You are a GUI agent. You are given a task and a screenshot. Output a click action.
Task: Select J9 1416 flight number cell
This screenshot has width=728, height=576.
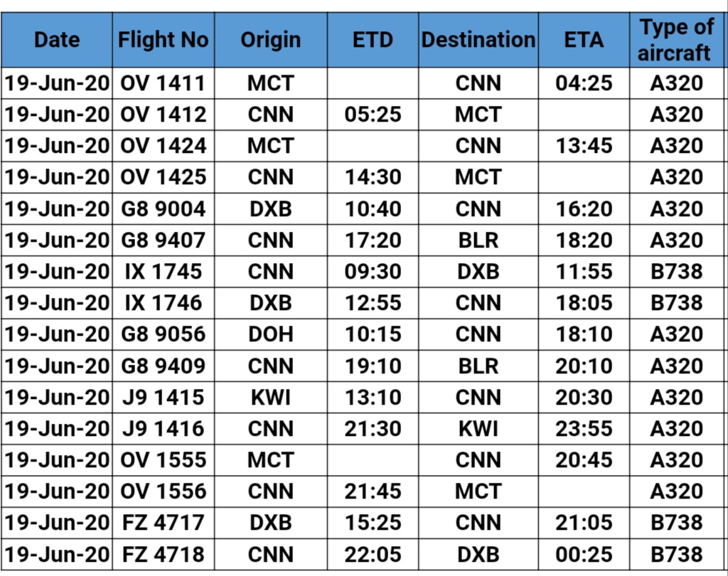[x=164, y=428]
